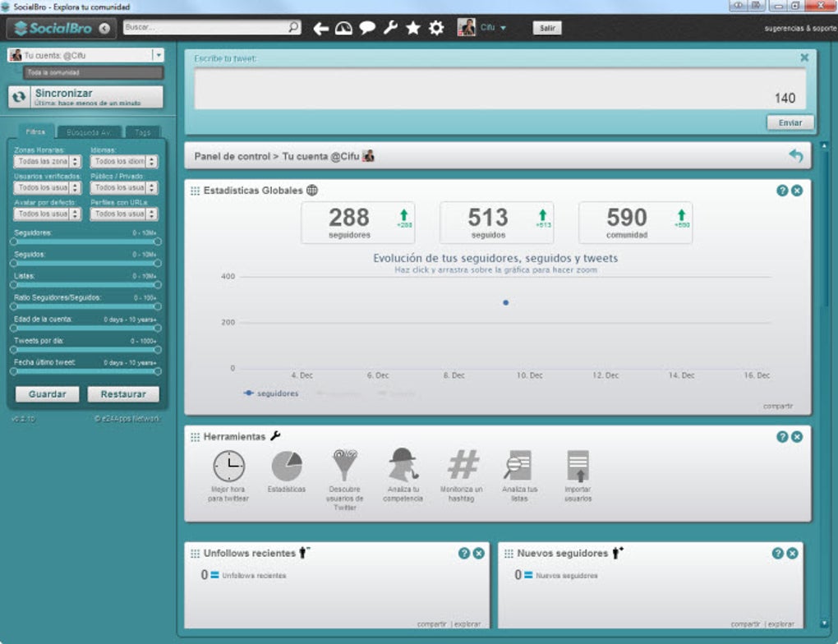Click the search magnifier icon
The image size is (838, 644).
293,27
